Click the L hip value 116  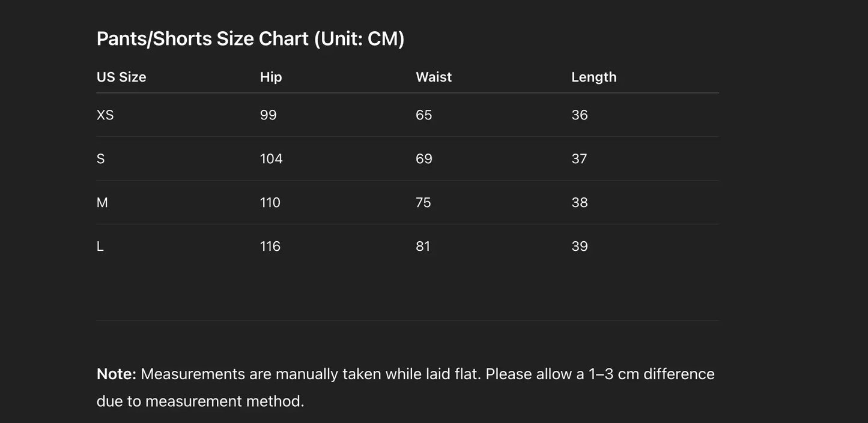coord(270,247)
